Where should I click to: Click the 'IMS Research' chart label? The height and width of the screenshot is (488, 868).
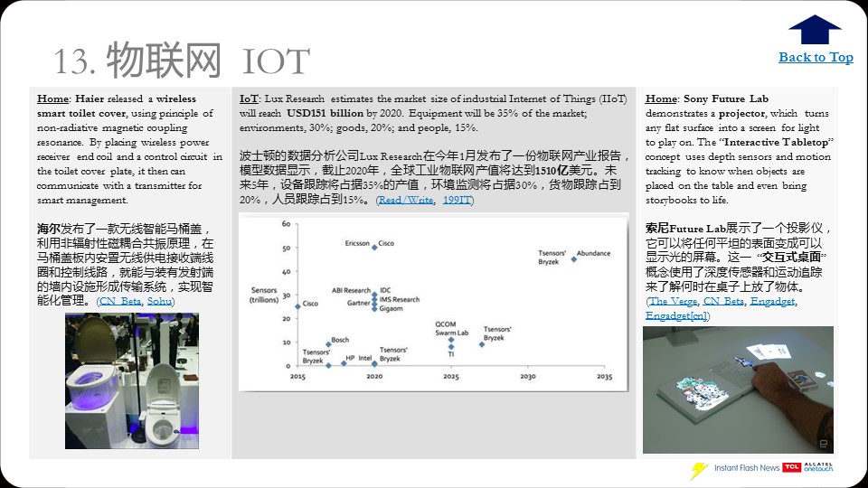399,299
